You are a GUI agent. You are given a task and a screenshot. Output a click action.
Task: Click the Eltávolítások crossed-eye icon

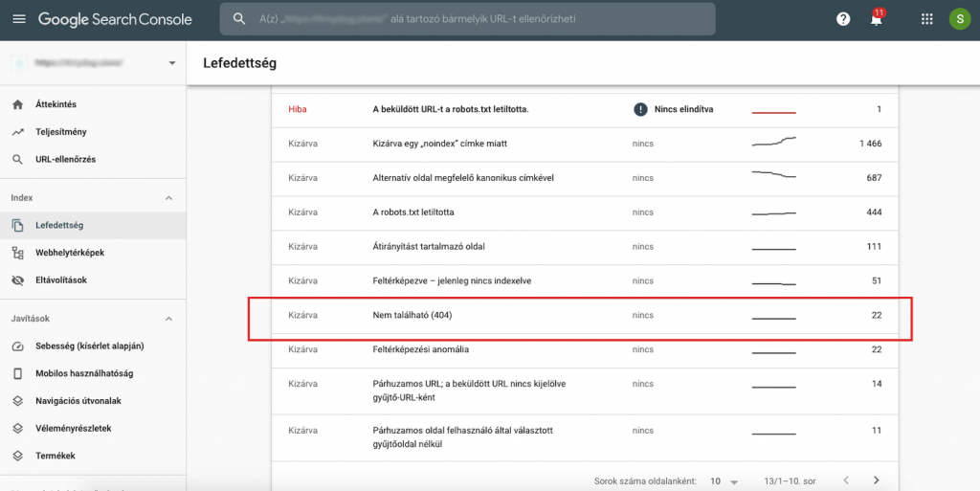(x=17, y=279)
